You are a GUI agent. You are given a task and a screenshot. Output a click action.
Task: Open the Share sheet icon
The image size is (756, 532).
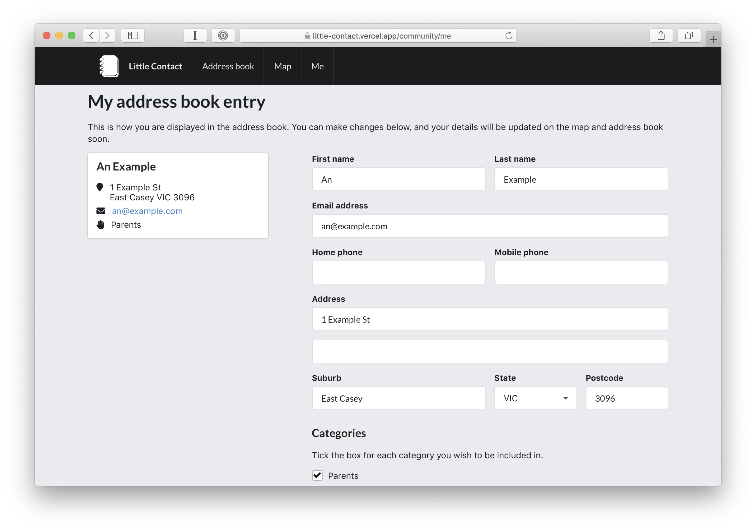pyautogui.click(x=661, y=35)
